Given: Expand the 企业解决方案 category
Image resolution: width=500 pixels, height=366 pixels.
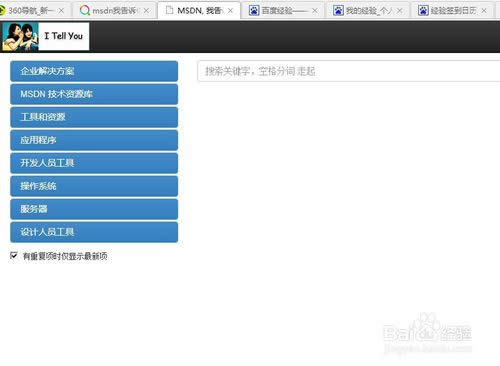Looking at the screenshot, I should (94, 71).
